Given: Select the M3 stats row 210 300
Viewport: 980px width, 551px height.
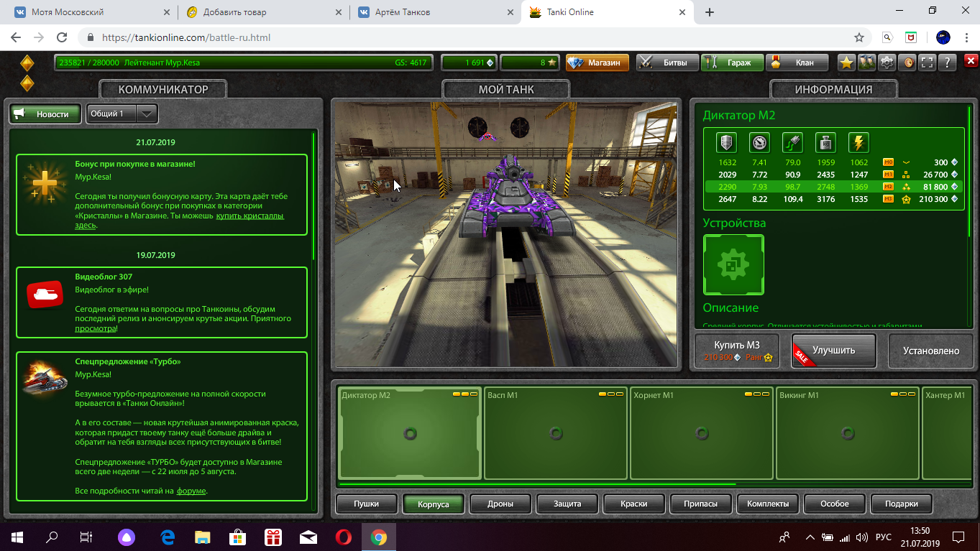Looking at the screenshot, I should coord(833,198).
